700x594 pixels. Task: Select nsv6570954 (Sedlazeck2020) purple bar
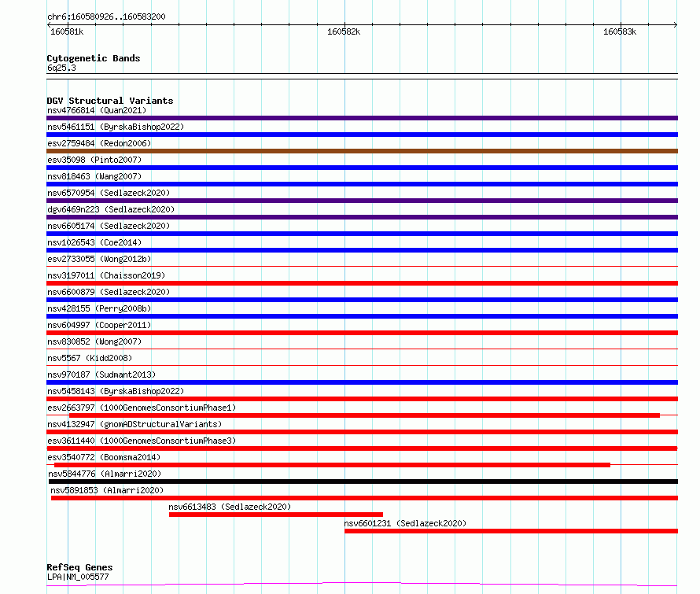(x=362, y=201)
